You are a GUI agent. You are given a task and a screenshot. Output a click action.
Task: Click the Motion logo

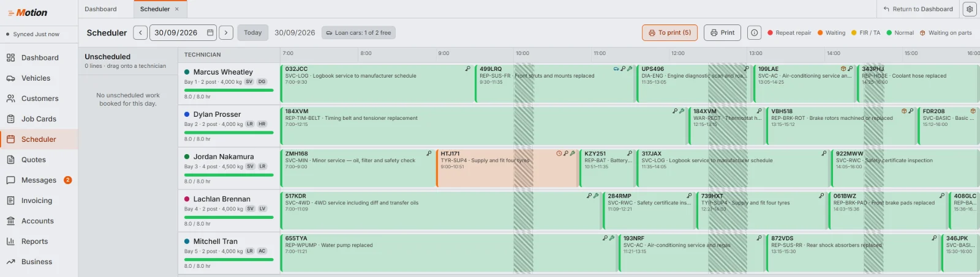[28, 12]
